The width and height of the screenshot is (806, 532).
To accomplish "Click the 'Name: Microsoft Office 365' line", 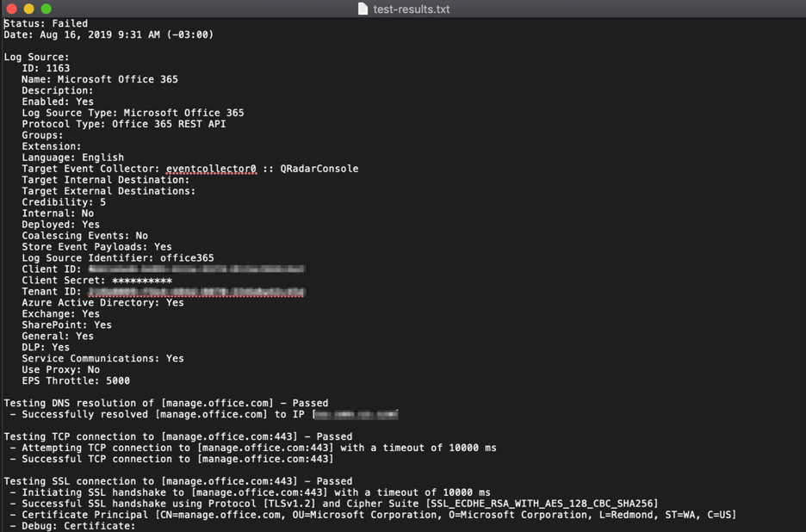I will coord(100,79).
